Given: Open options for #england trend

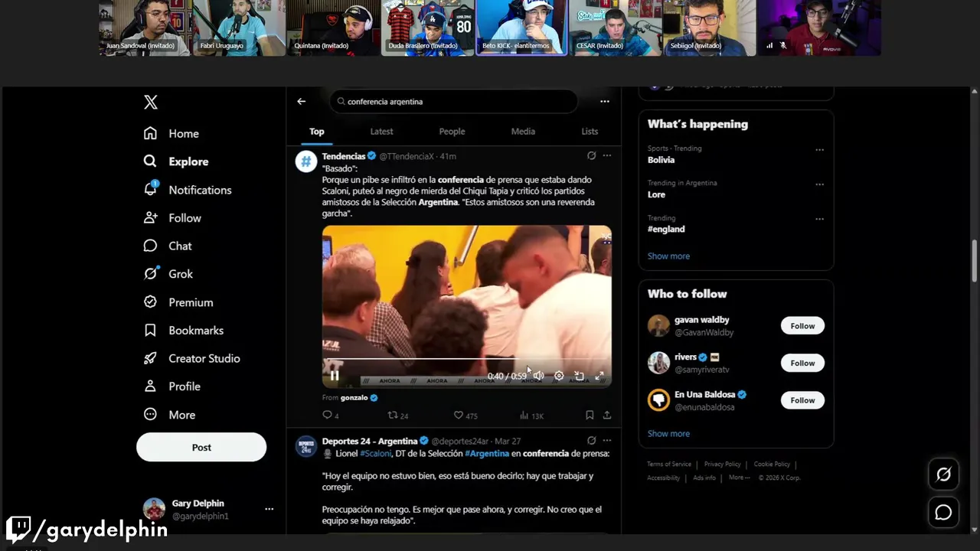Looking at the screenshot, I should pyautogui.click(x=819, y=219).
